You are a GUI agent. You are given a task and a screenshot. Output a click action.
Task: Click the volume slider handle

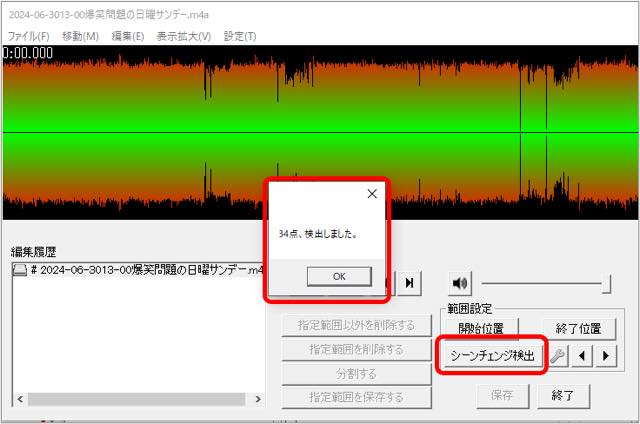607,283
